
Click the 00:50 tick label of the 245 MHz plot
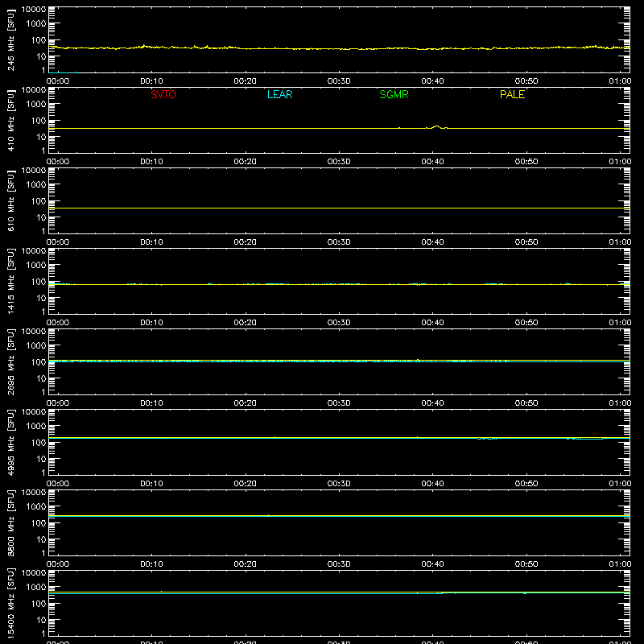click(x=526, y=81)
